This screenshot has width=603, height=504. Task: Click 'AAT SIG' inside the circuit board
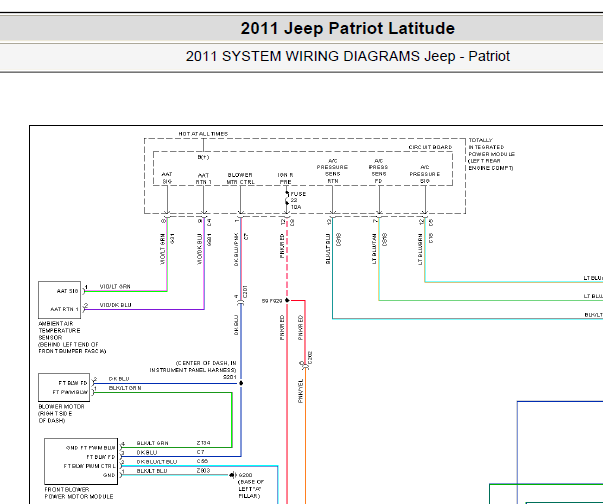167,178
